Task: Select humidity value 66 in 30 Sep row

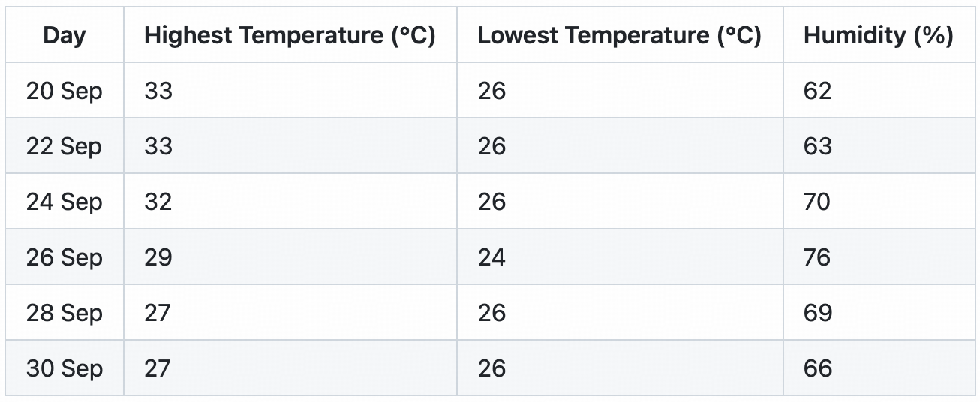Action: 817,368
